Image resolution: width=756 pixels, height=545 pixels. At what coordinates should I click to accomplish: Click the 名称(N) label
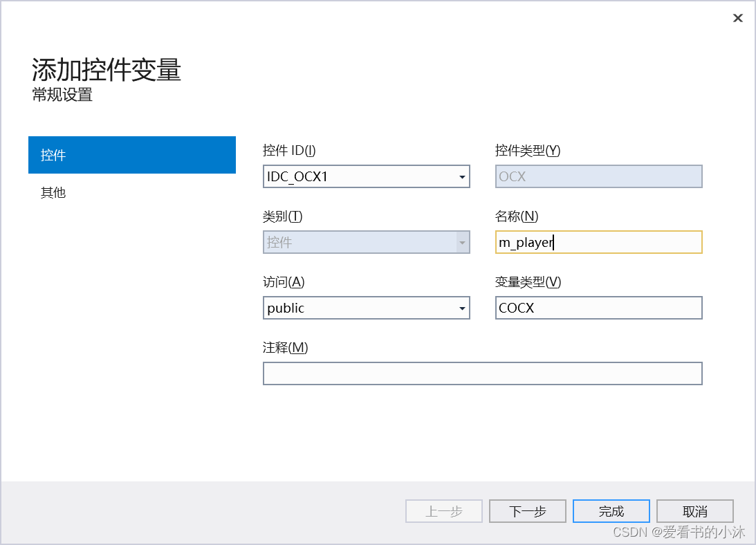tap(517, 216)
